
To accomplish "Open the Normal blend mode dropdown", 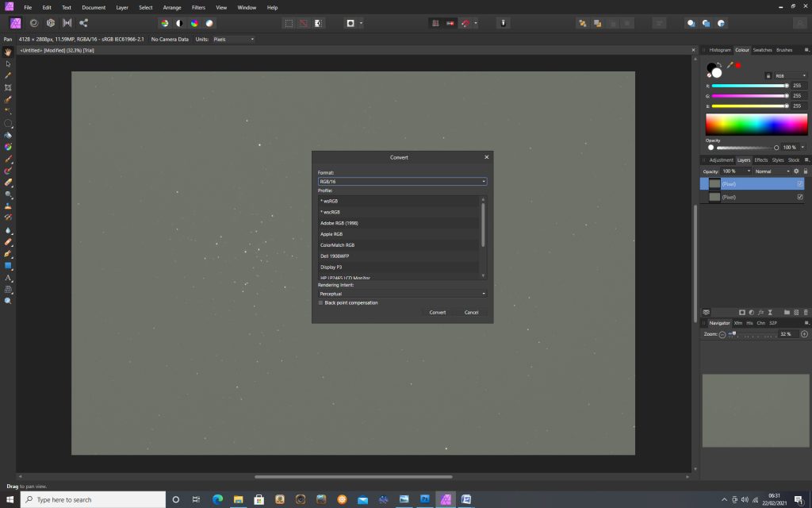I will point(771,171).
